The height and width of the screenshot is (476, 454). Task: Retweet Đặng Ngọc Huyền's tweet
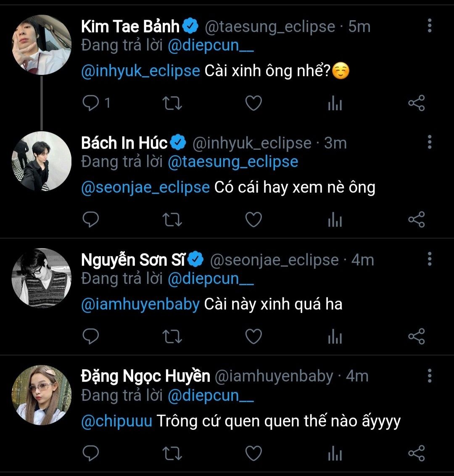(172, 454)
